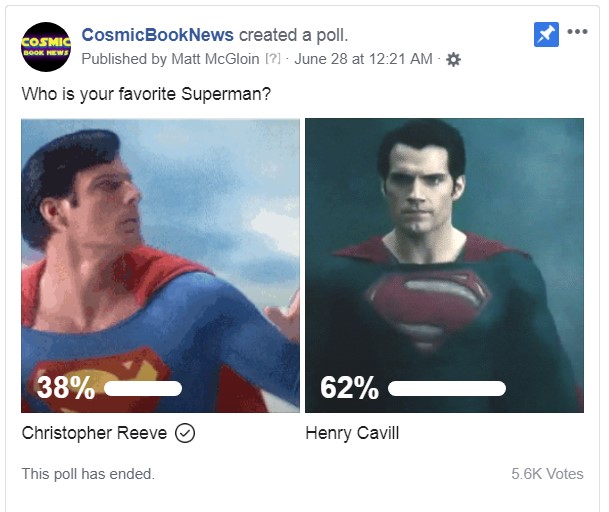Click the 62% percentage text
609x512 pixels.
349,388
